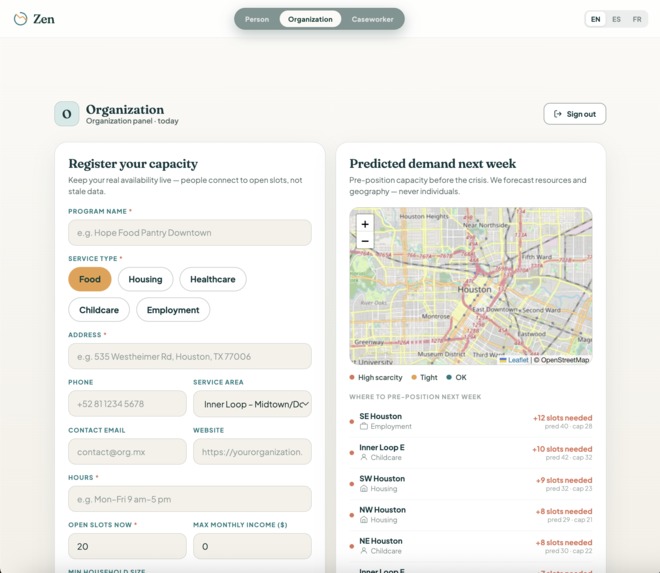Open the Caseworker tab

[373, 19]
